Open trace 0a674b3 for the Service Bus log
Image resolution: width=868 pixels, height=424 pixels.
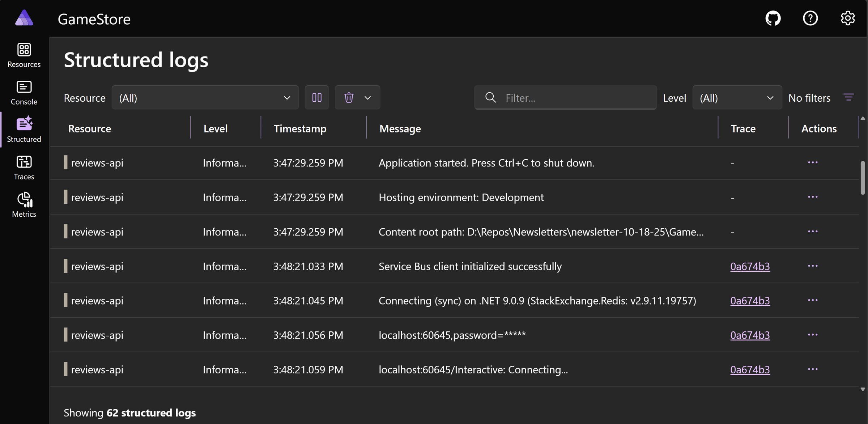click(x=750, y=266)
